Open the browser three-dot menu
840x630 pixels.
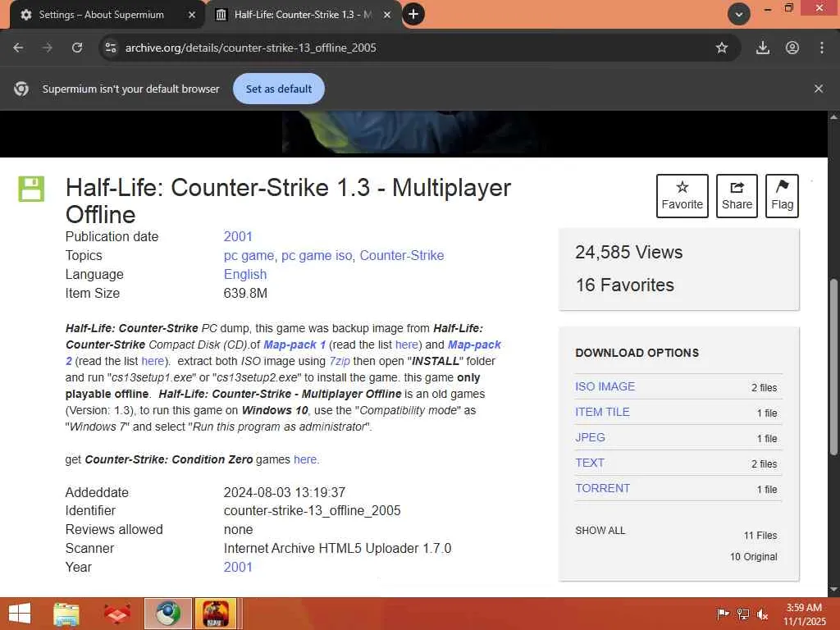point(822,48)
